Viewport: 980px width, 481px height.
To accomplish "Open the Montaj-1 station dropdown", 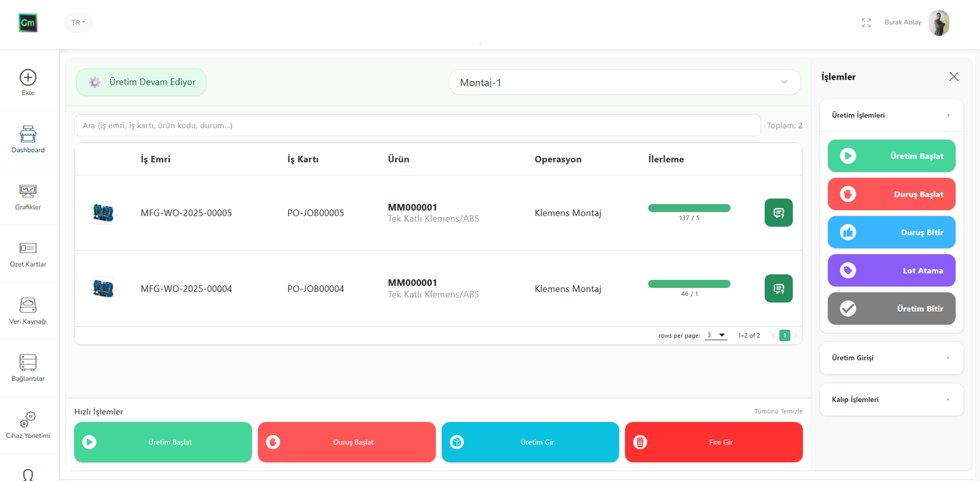I will pos(625,82).
